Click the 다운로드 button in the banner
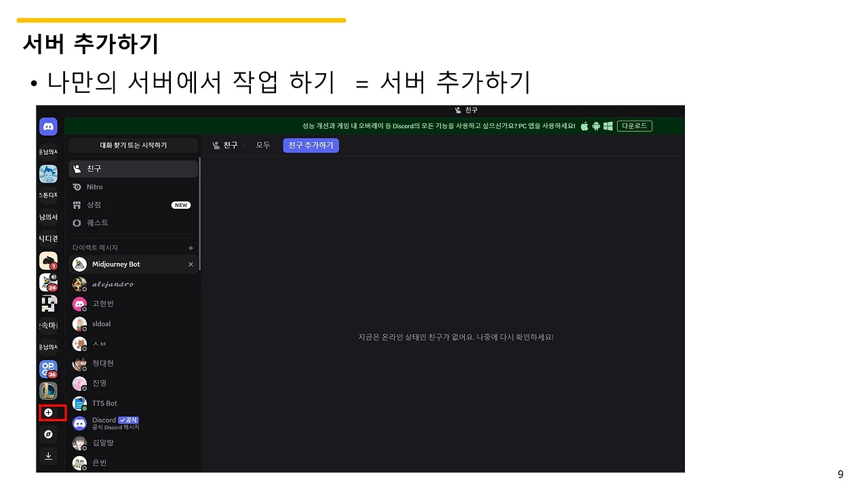The height and width of the screenshot is (488, 868). coord(634,125)
